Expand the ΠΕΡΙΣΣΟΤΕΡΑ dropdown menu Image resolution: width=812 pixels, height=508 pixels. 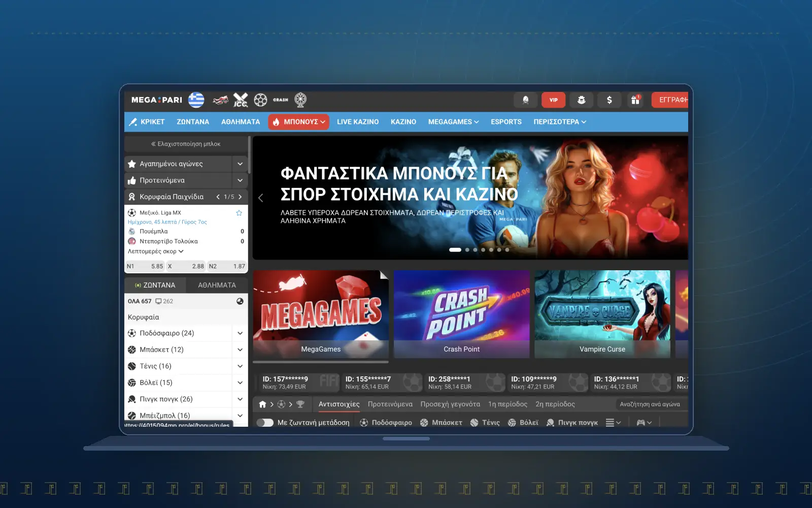coord(560,122)
